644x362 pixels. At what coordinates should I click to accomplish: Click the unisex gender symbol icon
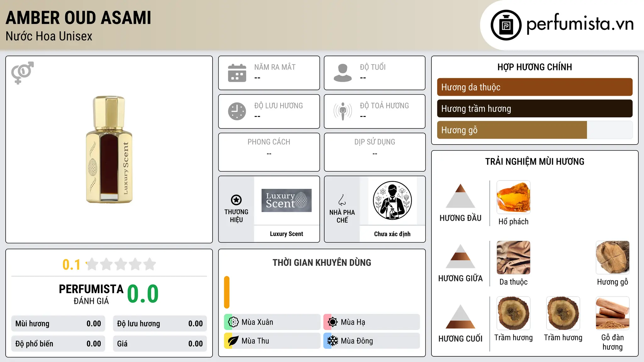22,73
